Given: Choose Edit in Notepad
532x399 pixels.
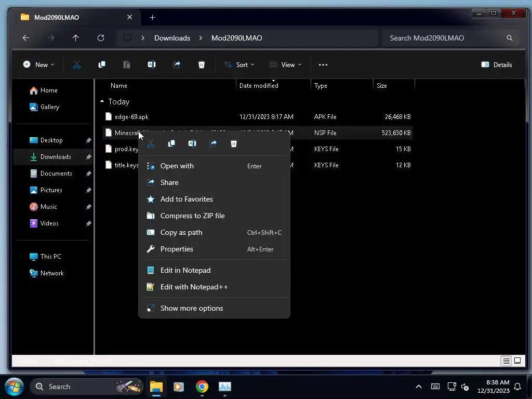Looking at the screenshot, I should tap(215, 270).
